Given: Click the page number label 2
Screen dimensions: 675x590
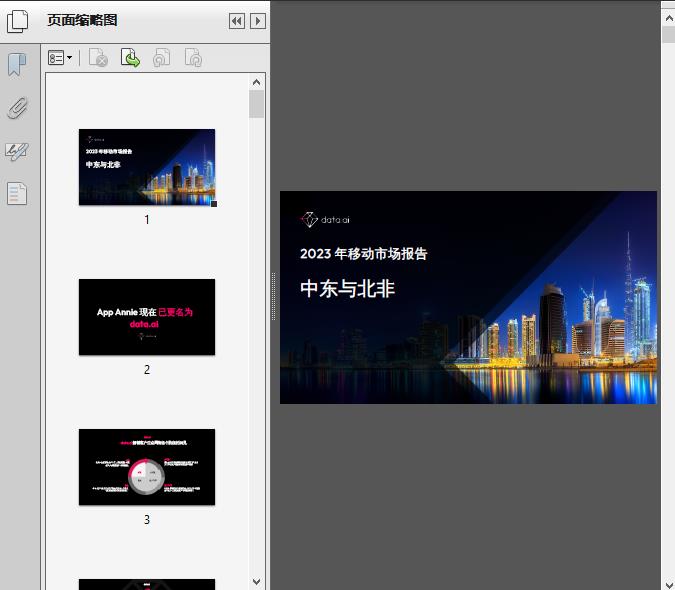Looking at the screenshot, I should coord(147,370).
